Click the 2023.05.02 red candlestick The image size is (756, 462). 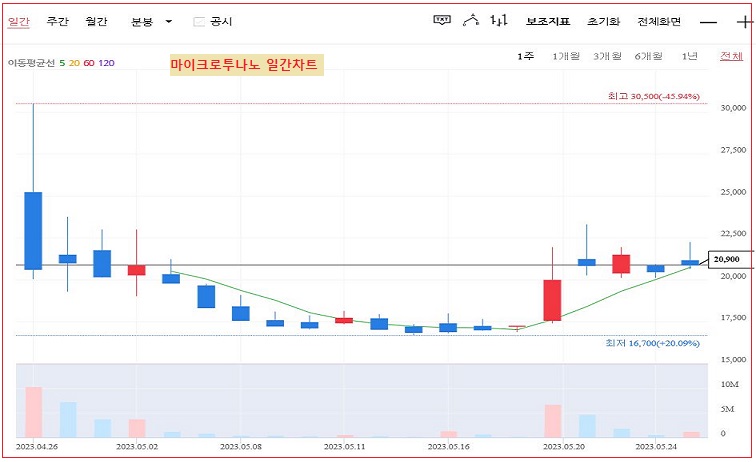pos(136,270)
